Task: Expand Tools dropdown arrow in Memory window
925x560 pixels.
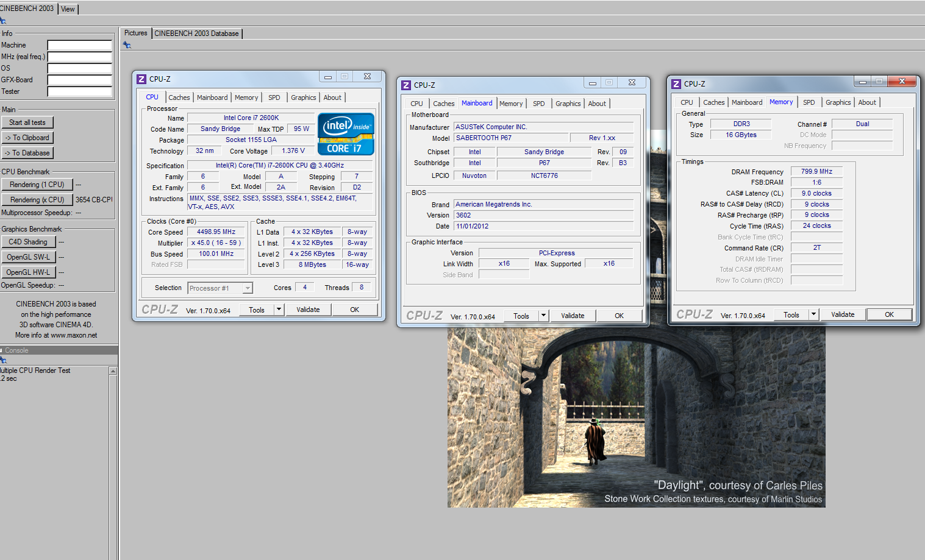Action: (813, 314)
